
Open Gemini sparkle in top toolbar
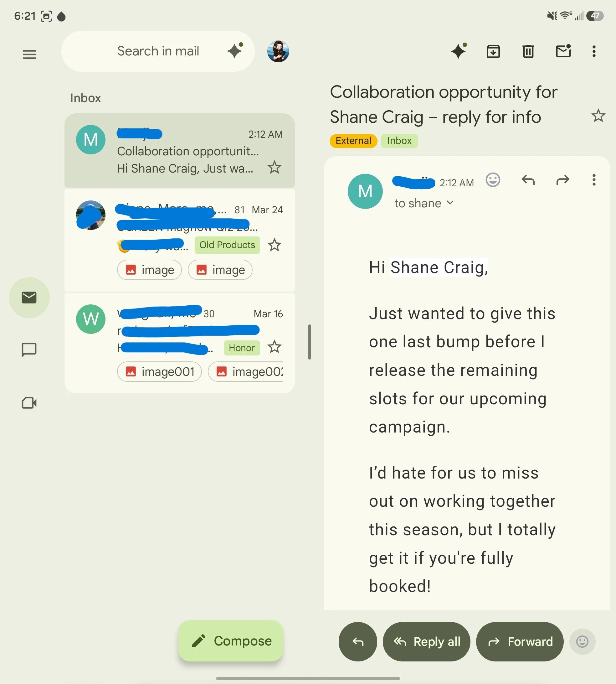coord(459,51)
